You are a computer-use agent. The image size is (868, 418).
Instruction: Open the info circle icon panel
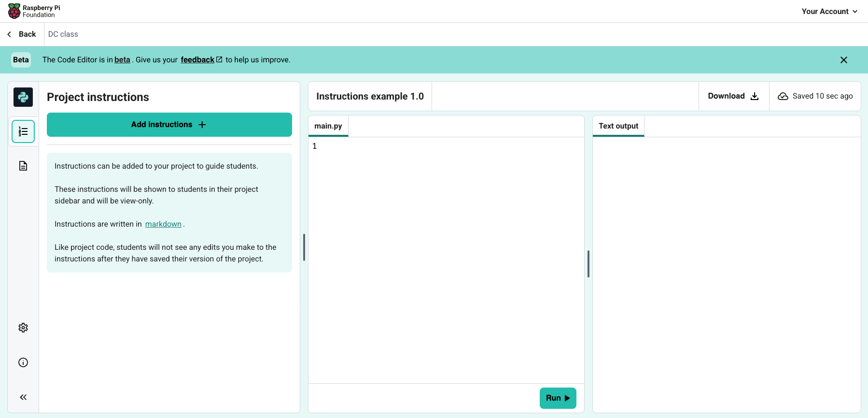[23, 362]
